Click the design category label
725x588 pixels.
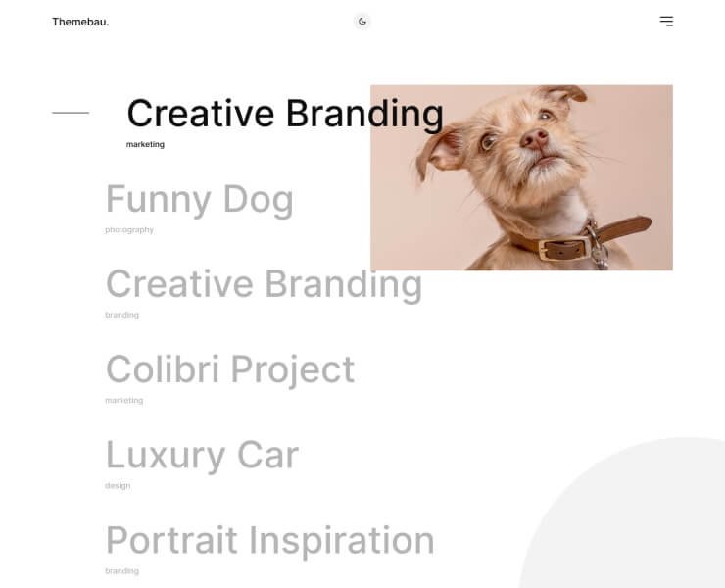point(118,486)
